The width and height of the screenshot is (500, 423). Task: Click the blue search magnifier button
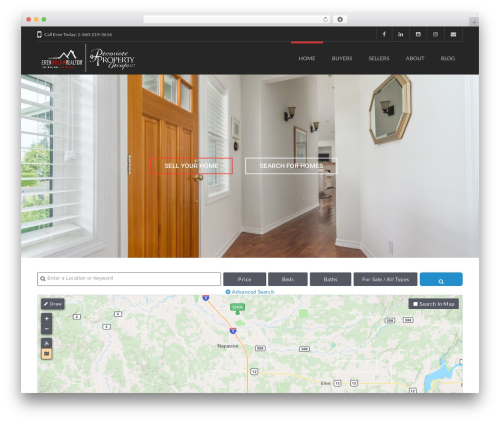[x=441, y=279]
